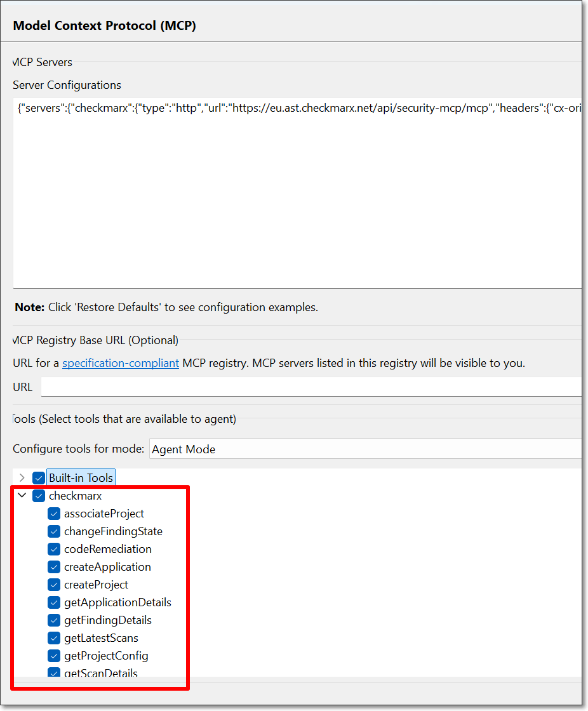Select the getProjectConfig tool name
The height and width of the screenshot is (711, 588).
(x=106, y=656)
